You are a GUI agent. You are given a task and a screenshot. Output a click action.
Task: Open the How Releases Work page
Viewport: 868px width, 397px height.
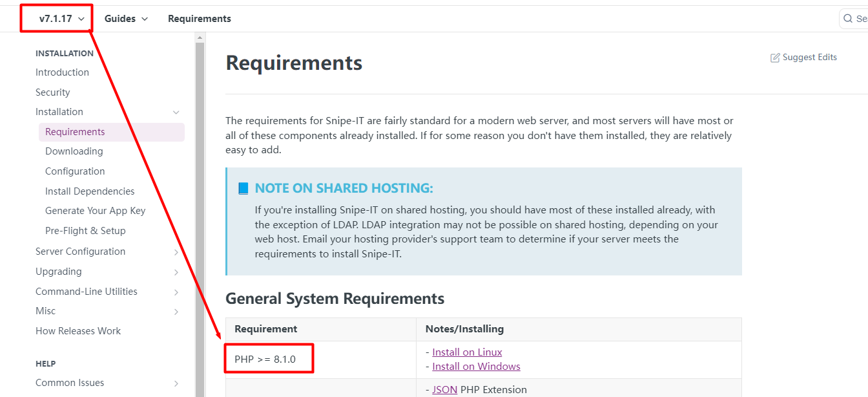tap(78, 331)
